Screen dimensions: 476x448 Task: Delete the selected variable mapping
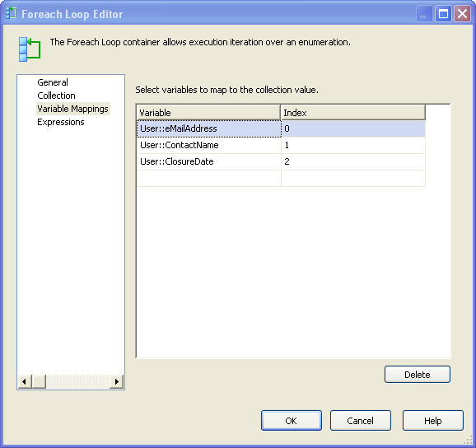click(x=417, y=375)
